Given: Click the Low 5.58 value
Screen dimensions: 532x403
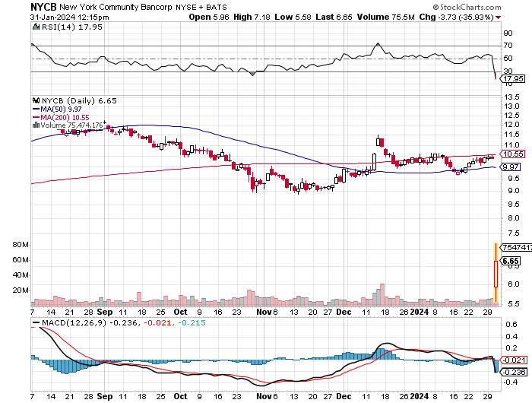Looking at the screenshot, I should tap(293, 17).
